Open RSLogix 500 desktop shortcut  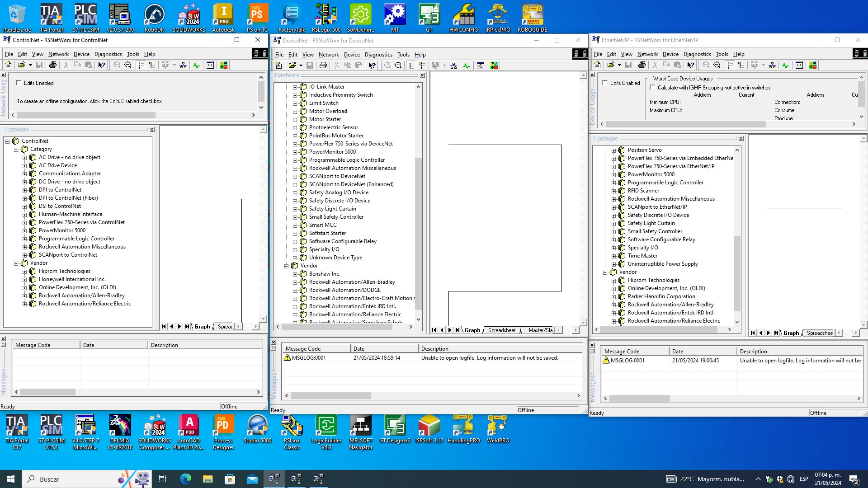click(326, 18)
